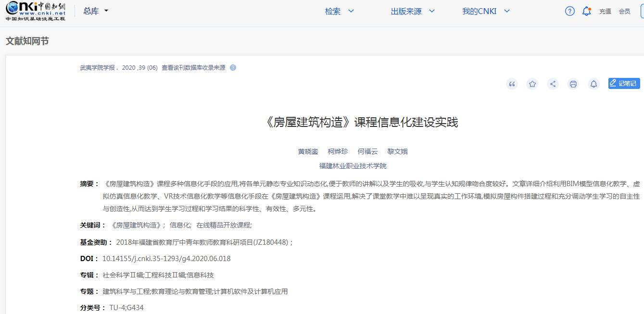Open the 武夷学院学报 journal link

coord(98,68)
